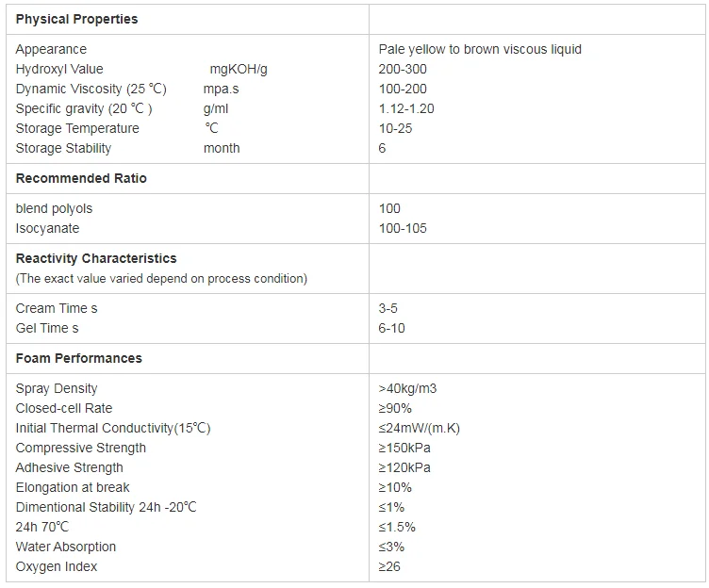Click the Reactivity Characteristics heading
Viewport: 709px width, 588px height.
(96, 258)
